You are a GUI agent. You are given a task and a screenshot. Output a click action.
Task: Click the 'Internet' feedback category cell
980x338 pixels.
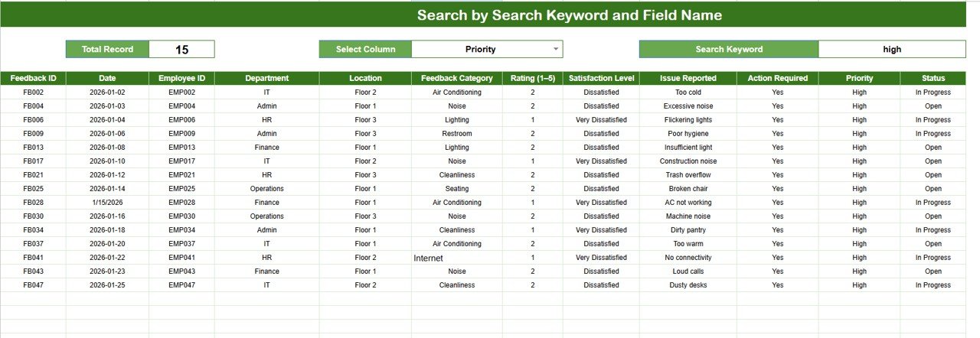click(x=429, y=258)
